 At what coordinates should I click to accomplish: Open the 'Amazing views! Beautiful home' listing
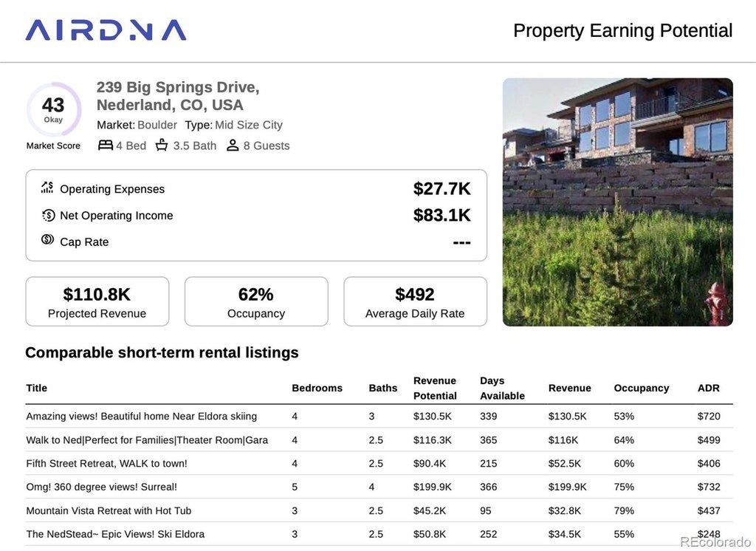(x=142, y=416)
